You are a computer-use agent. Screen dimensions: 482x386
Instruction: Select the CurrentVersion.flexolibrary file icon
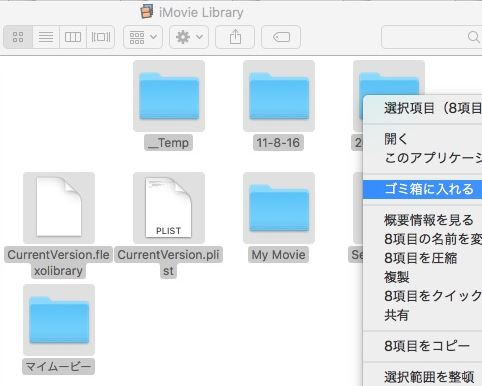59,208
